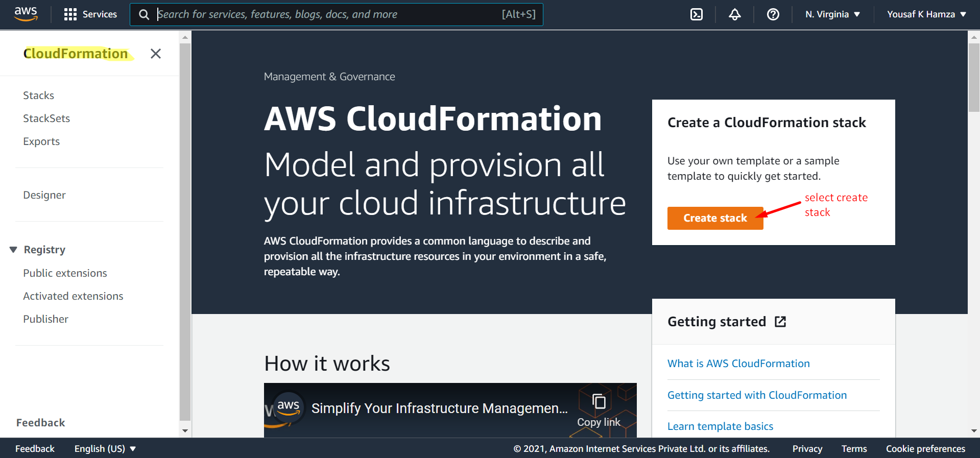This screenshot has width=980, height=458.
Task: Open the Privacy footer link
Action: [x=807, y=448]
